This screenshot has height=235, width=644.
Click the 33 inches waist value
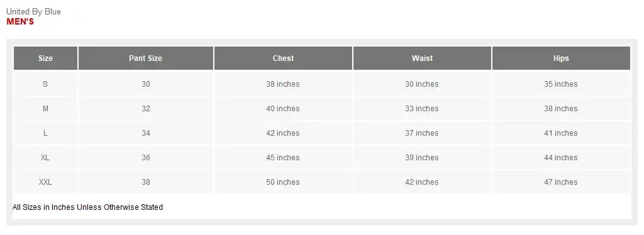(x=422, y=109)
